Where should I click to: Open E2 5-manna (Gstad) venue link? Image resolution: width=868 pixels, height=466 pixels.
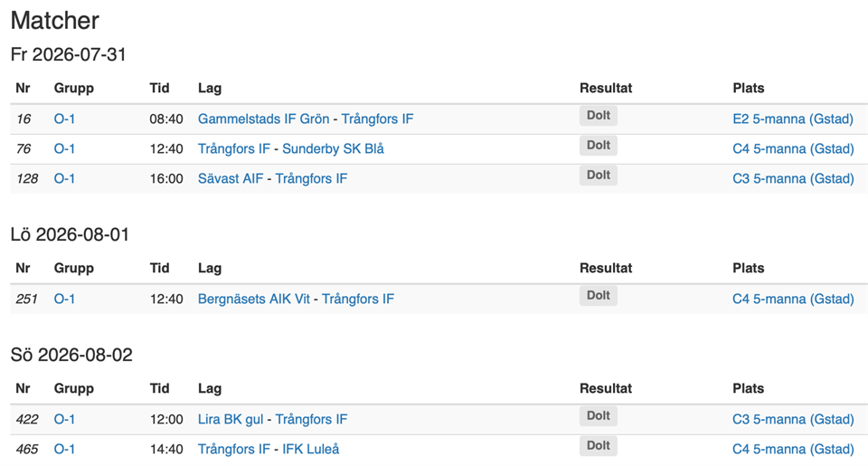point(793,119)
